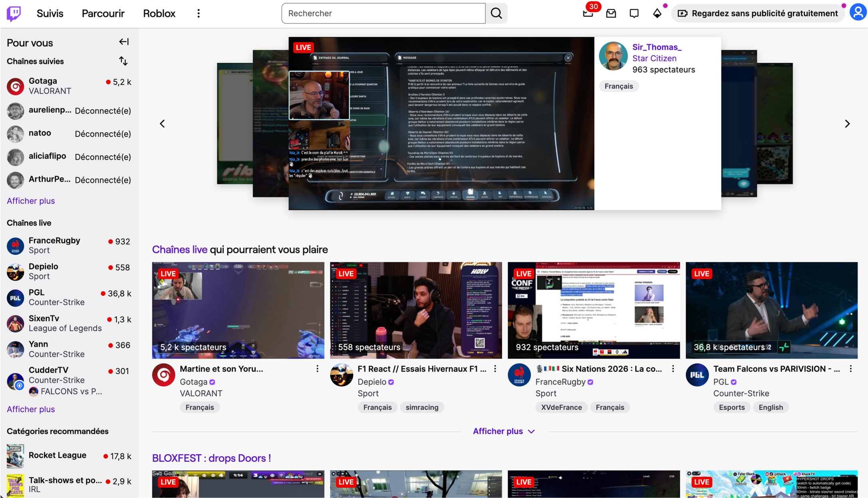
Task: Open FranceRugby conference stream thumbnail
Action: click(593, 310)
